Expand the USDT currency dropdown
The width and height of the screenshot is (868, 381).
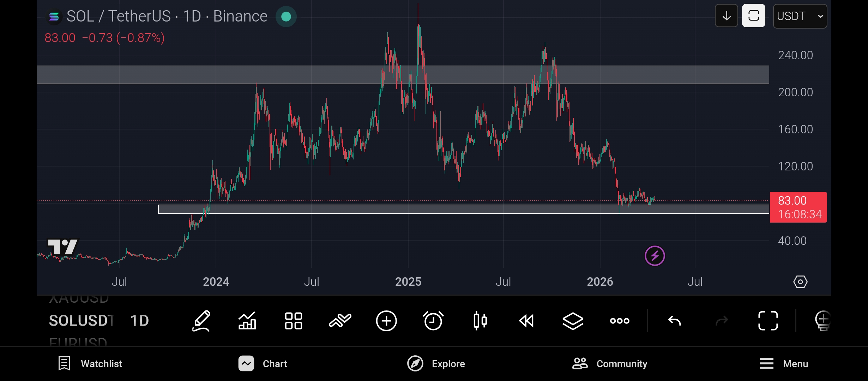(x=800, y=16)
